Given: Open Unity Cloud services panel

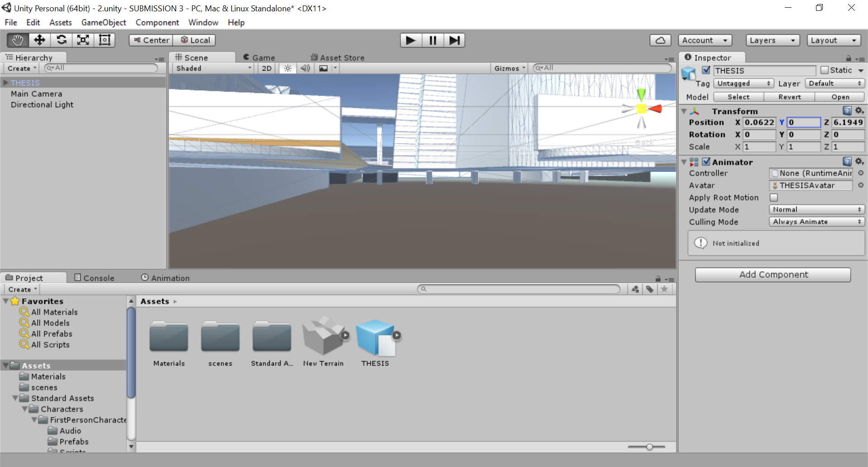Looking at the screenshot, I should coord(660,40).
